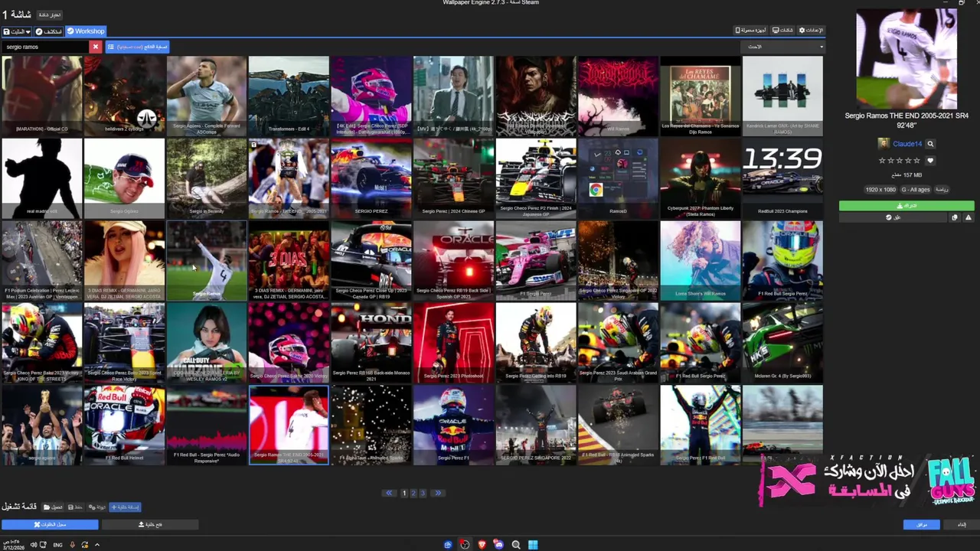Open the blue filter results button
980x551 pixels.
pyautogui.click(x=137, y=47)
